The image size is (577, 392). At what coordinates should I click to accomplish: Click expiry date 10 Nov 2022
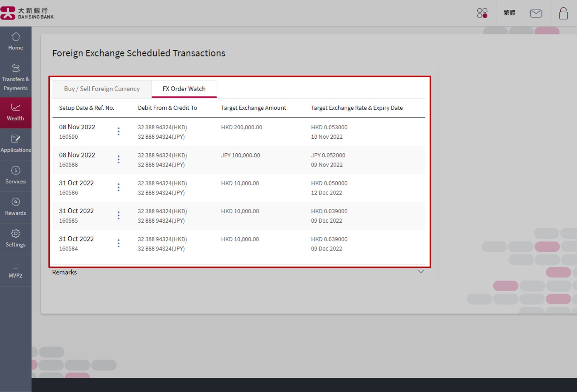pos(327,137)
